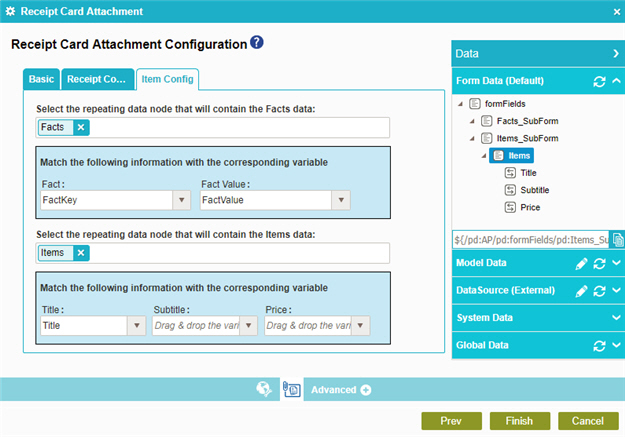
Task: Click the Items repeating data node field
Action: pos(212,253)
